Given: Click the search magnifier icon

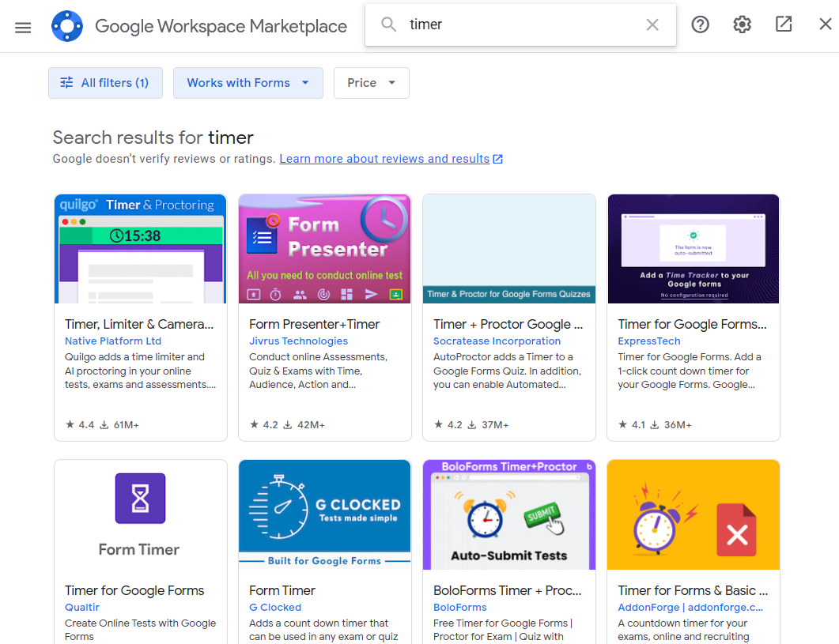Looking at the screenshot, I should click(388, 24).
